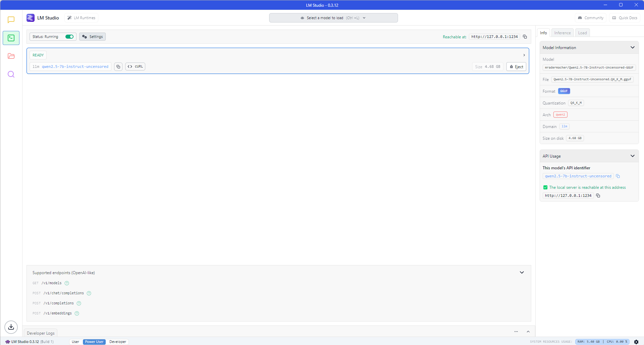Show help for /v1/embeddings endpoint
The width and height of the screenshot is (644, 345).
point(77,313)
